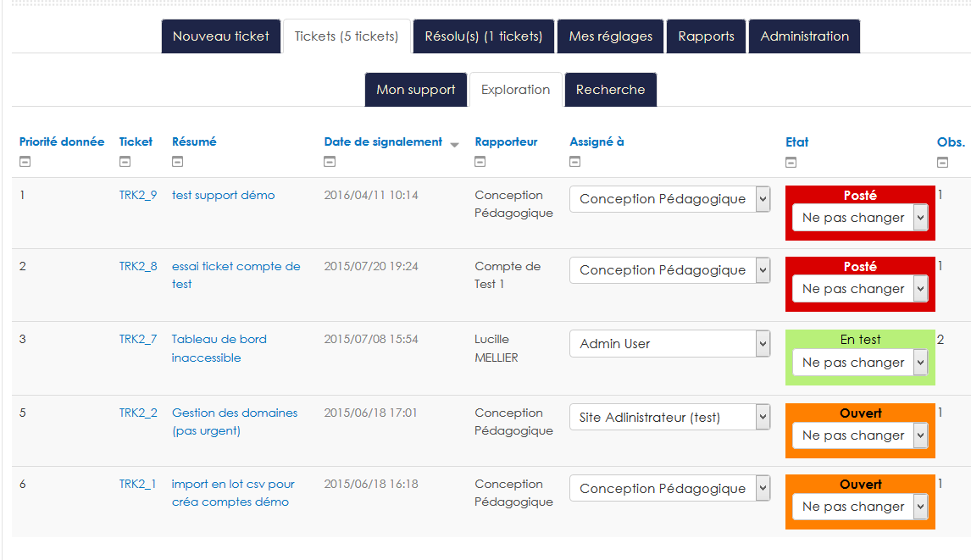
Task: Click the sort arrow beside Date de signalement
Action: (x=454, y=144)
